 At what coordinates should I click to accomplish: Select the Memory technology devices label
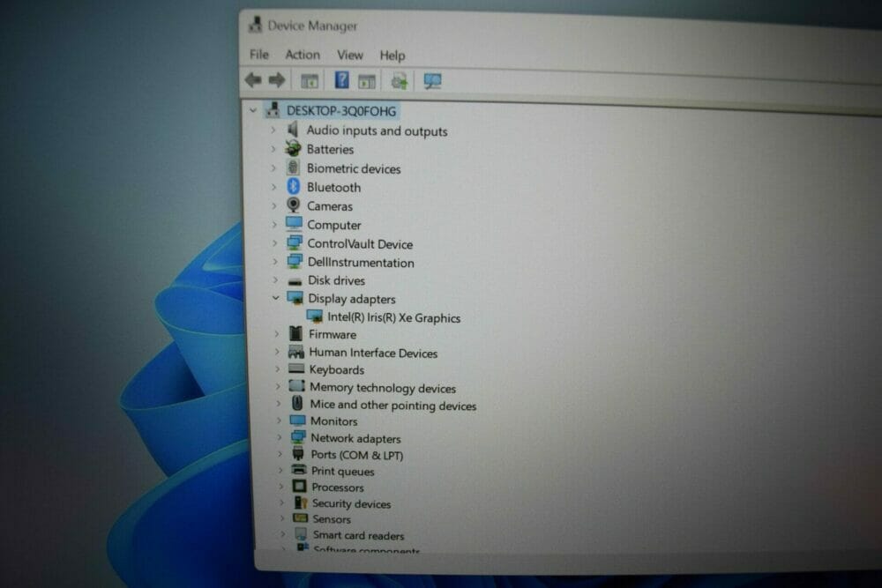(x=383, y=388)
